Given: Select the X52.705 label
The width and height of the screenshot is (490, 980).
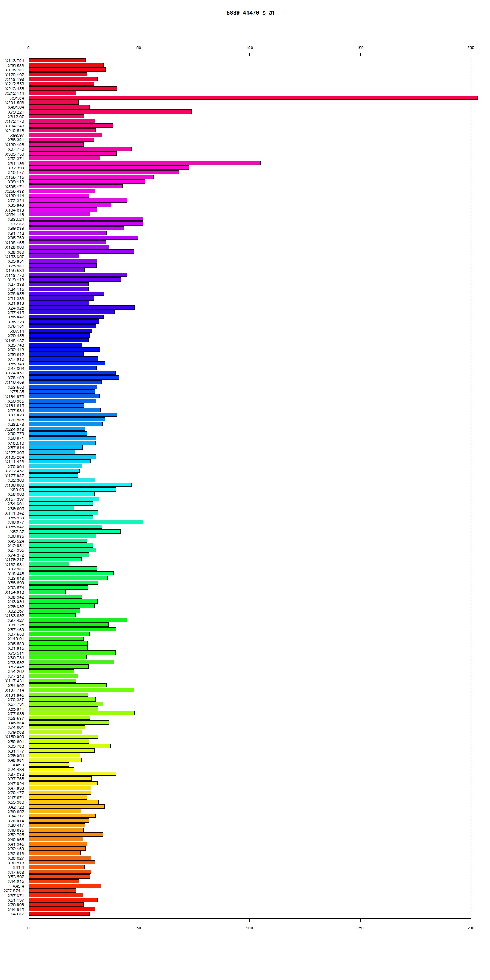Looking at the screenshot, I should click(x=16, y=835).
